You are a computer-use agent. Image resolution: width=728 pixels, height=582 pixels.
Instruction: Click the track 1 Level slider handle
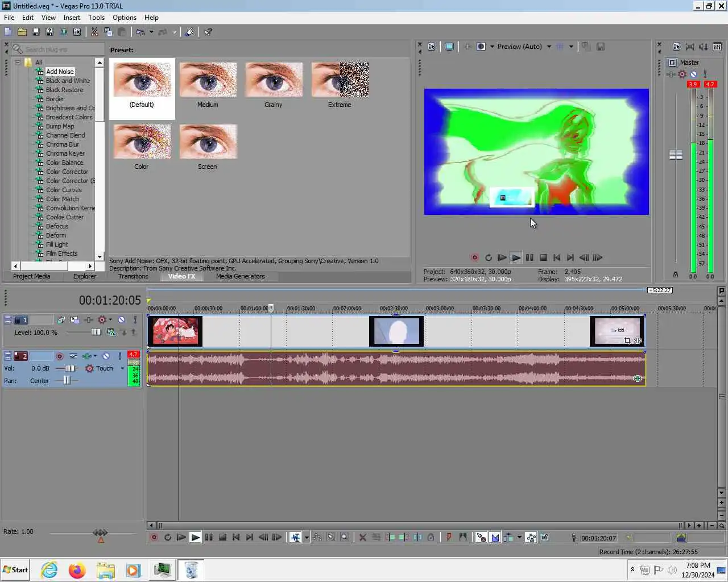[96, 332]
